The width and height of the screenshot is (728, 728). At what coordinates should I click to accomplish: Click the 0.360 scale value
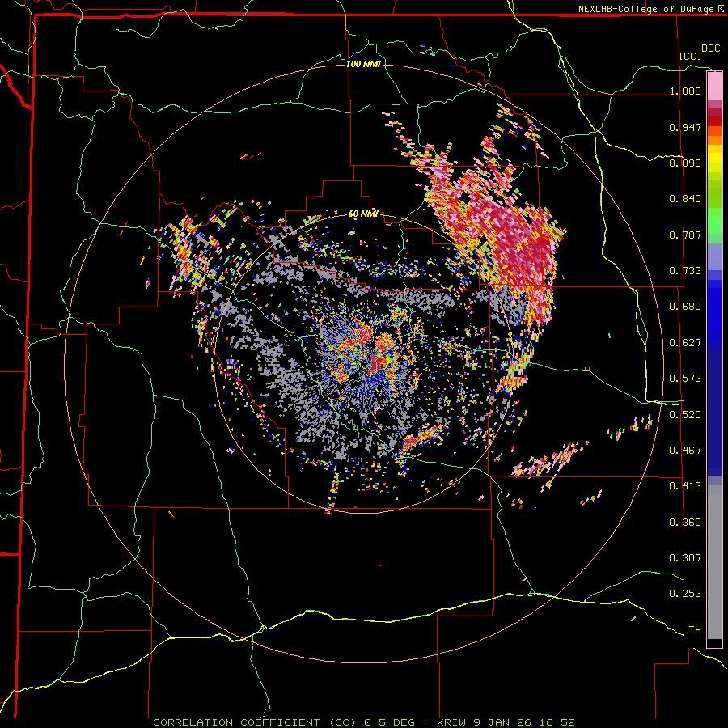pos(685,523)
